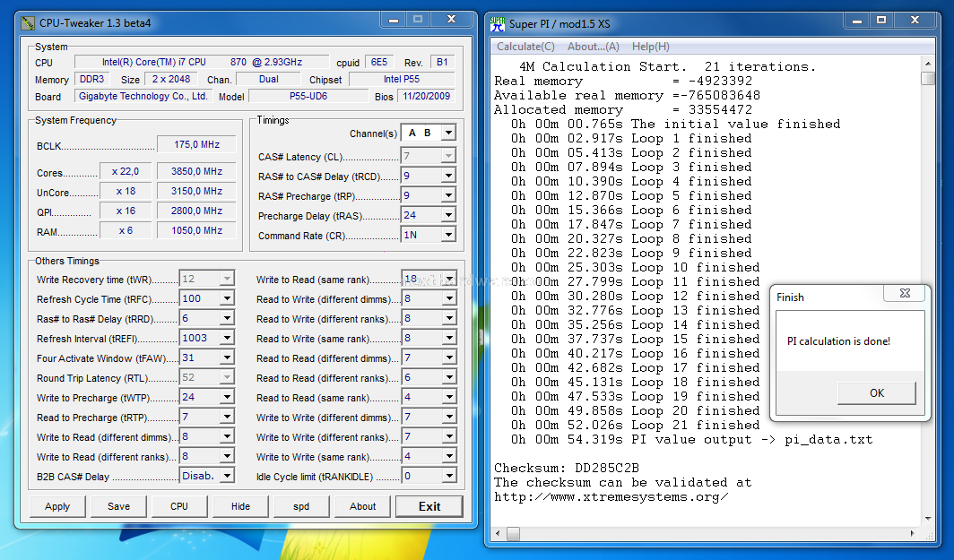The height and width of the screenshot is (560, 954).
Task: Expand the Refresh Interval (tREFI) dropdown
Action: coord(227,338)
